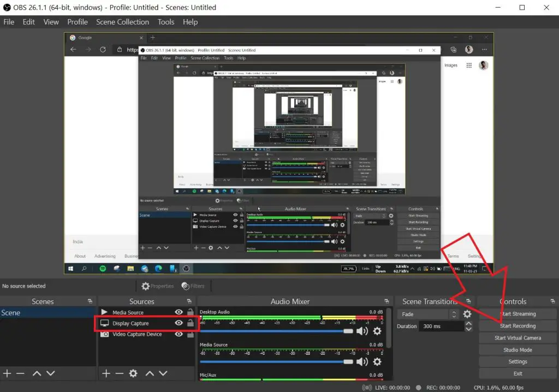Lock the Media Source with padlock icon
559x392 pixels.
click(189, 312)
